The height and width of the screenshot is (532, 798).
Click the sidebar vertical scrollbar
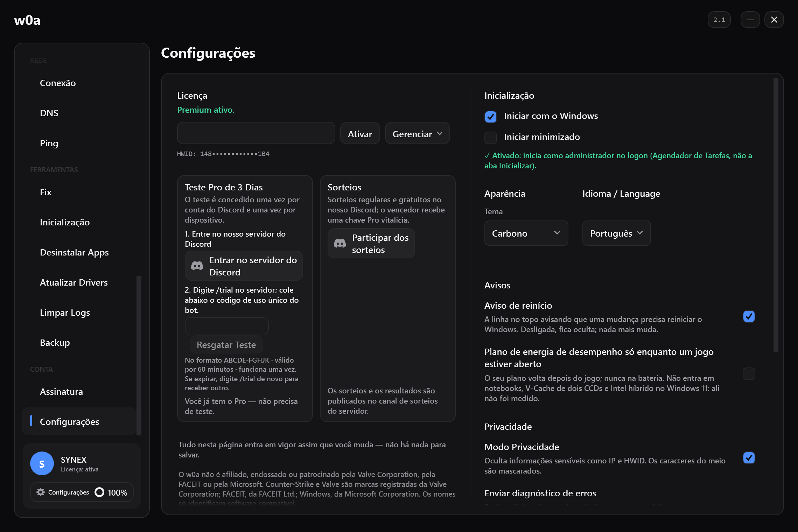(x=139, y=356)
